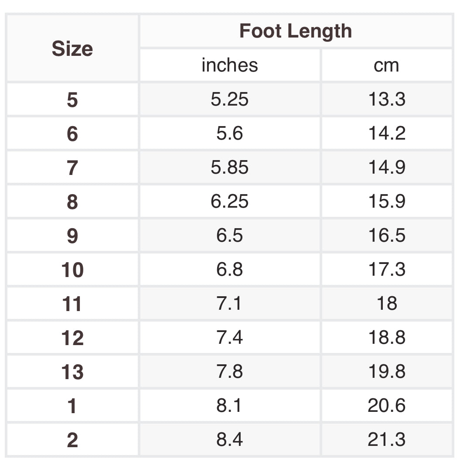Select the size 13 row label

72,372
